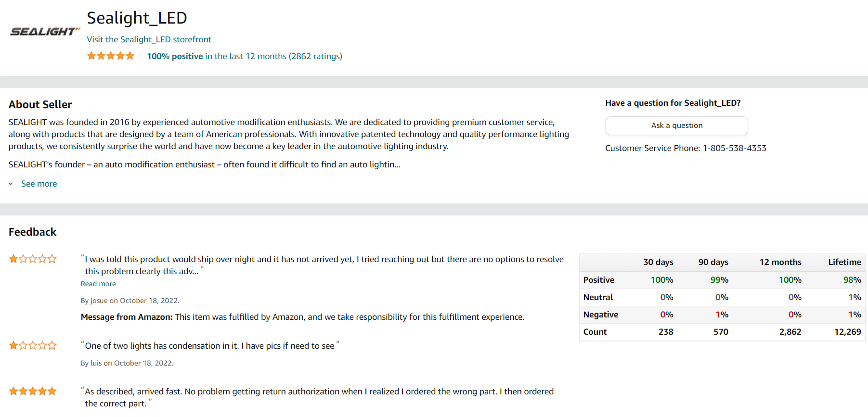
Task: Select the Lifetime column header
Action: pyautogui.click(x=844, y=262)
